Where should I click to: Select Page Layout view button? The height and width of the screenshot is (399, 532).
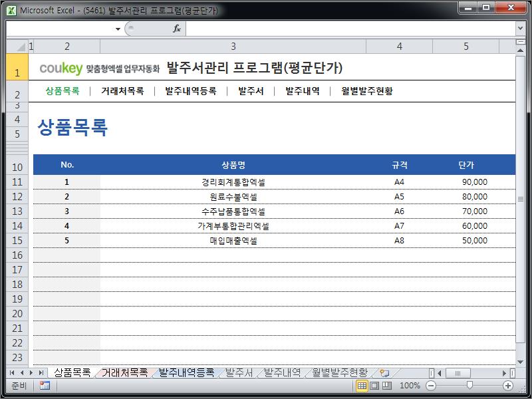coord(374,386)
